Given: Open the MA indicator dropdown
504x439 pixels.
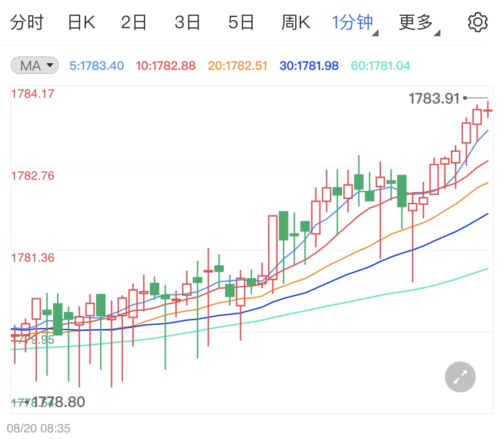Looking at the screenshot, I should click(x=34, y=65).
